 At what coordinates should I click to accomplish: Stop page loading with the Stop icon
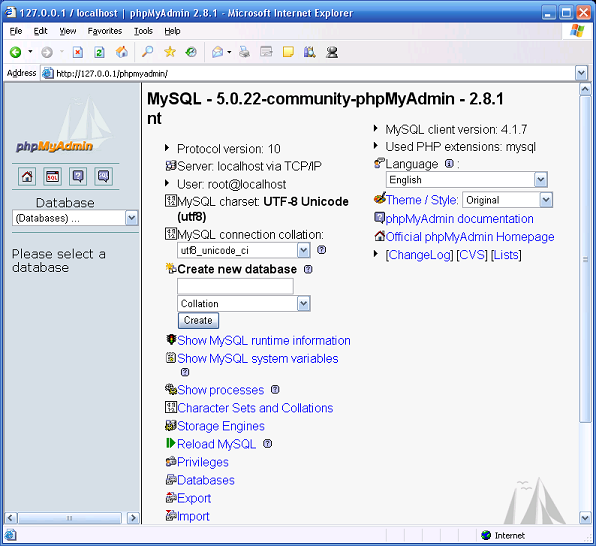click(78, 52)
